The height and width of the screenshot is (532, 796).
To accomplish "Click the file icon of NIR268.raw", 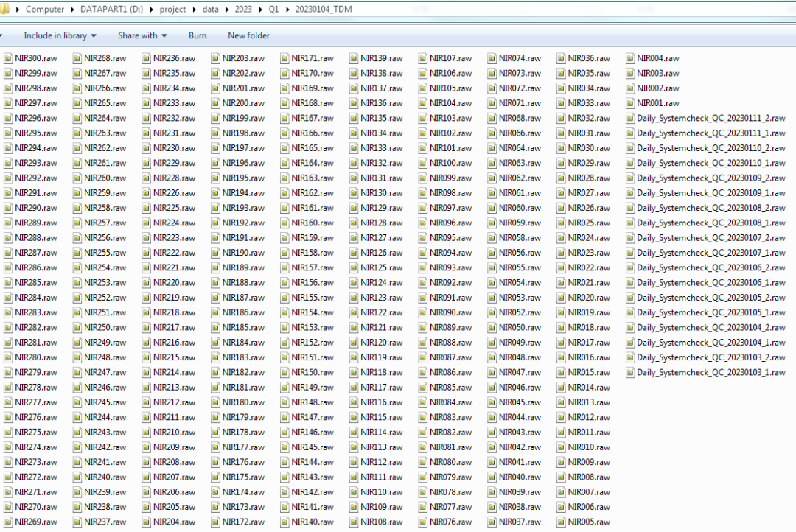I will point(77,58).
